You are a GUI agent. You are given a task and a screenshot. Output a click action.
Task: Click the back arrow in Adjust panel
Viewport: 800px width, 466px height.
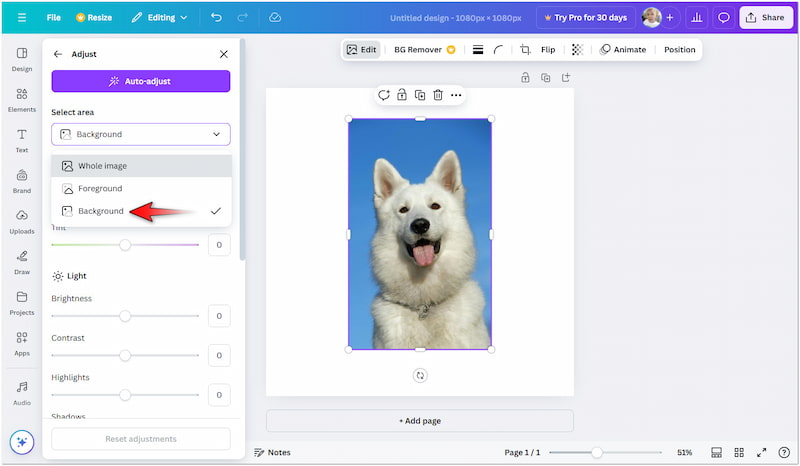(58, 54)
